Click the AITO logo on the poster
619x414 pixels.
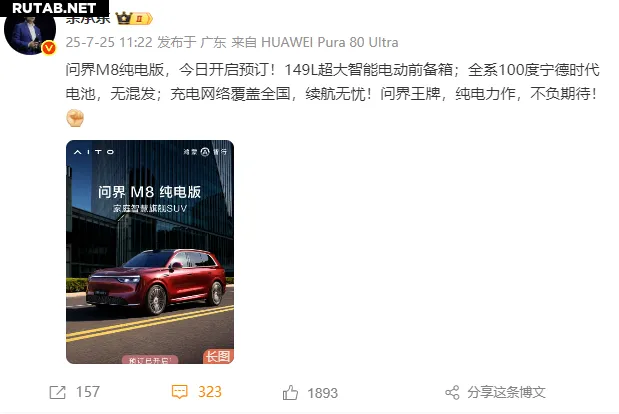pyautogui.click(x=94, y=152)
